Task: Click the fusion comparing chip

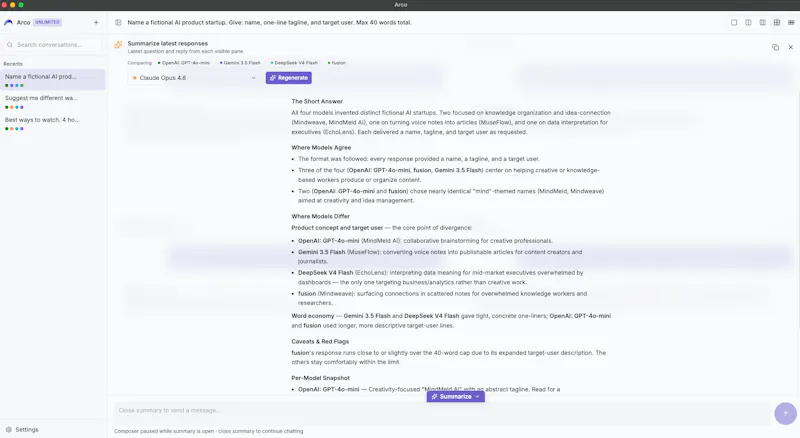Action: (337, 63)
